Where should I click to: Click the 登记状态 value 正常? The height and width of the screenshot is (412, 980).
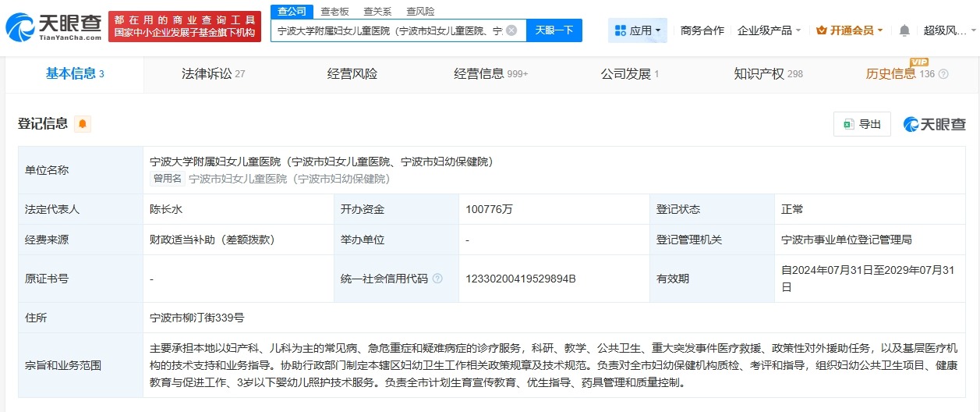pos(792,209)
